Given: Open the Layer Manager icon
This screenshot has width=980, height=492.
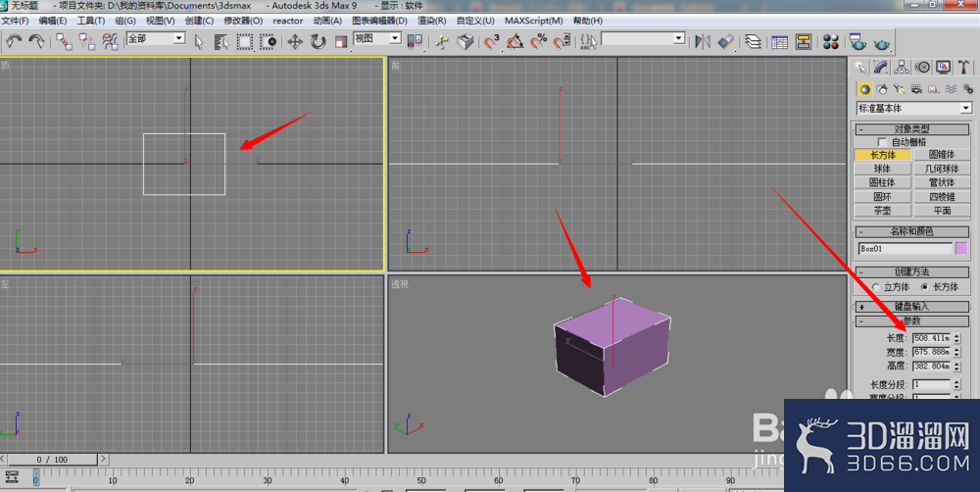Looking at the screenshot, I should click(753, 42).
